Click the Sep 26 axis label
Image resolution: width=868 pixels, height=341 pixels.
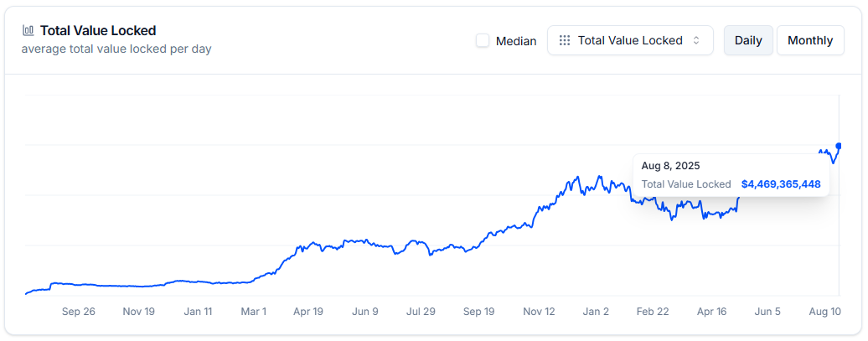click(x=79, y=311)
